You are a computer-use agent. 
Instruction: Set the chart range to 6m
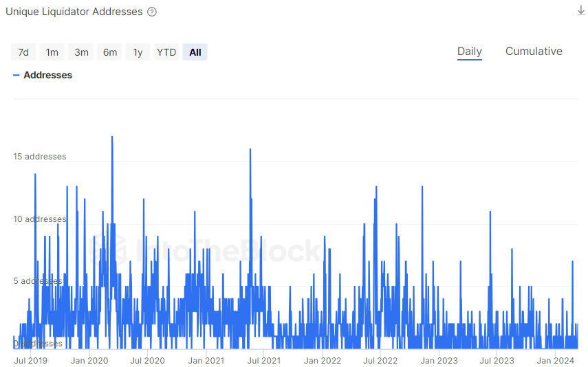pyautogui.click(x=110, y=52)
